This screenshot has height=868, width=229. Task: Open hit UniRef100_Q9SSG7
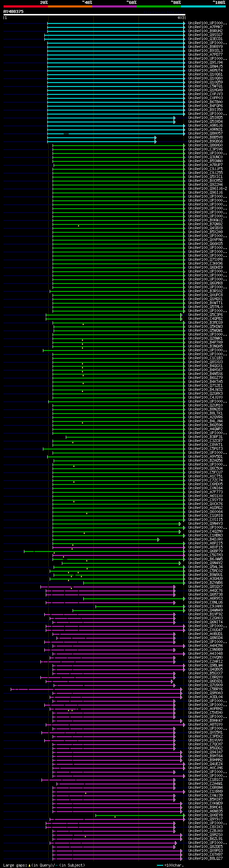(205, 35)
